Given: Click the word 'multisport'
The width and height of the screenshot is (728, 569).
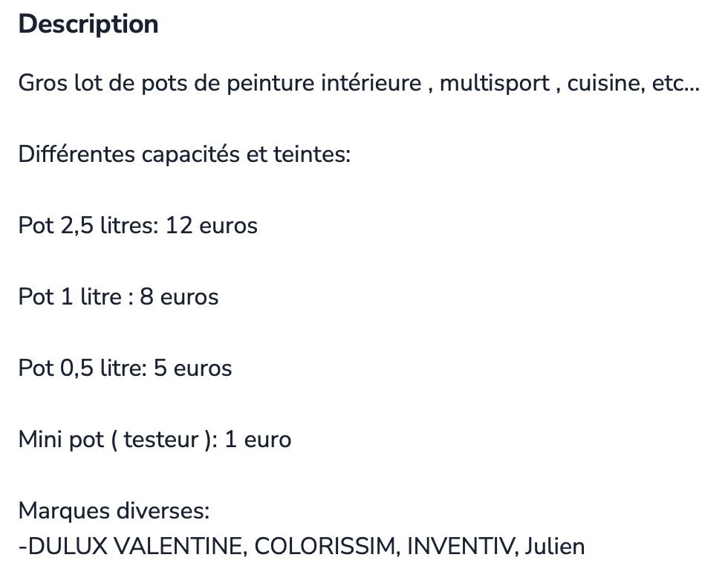Looking at the screenshot, I should (495, 83).
